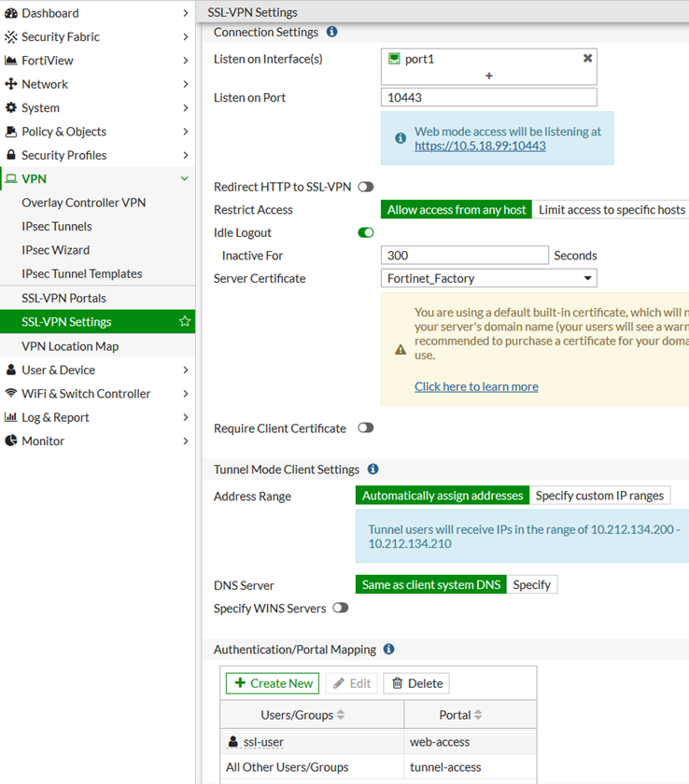This screenshot has height=784, width=689.
Task: Click the plus icon to add interface
Action: click(x=488, y=76)
